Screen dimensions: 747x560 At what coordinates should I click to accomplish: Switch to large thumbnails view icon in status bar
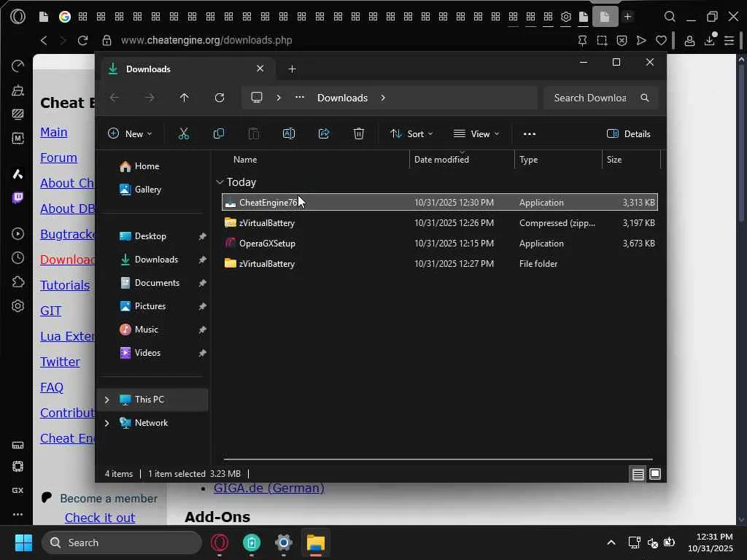coord(655,474)
